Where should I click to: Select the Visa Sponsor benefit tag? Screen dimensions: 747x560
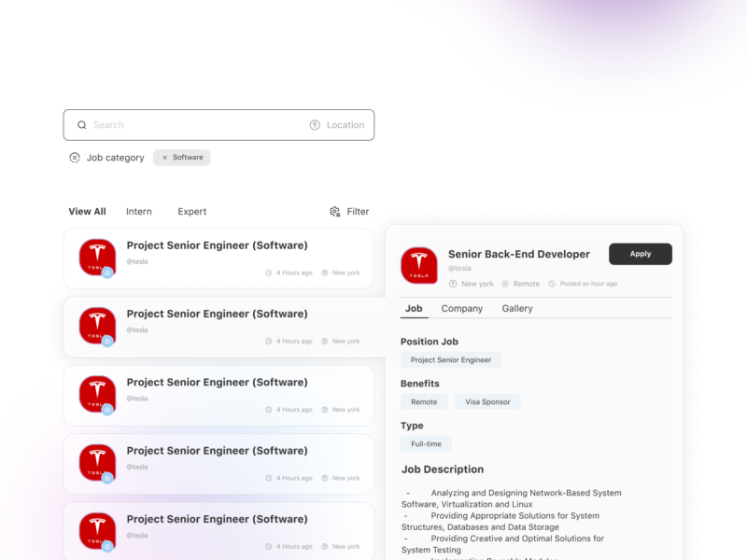(487, 402)
